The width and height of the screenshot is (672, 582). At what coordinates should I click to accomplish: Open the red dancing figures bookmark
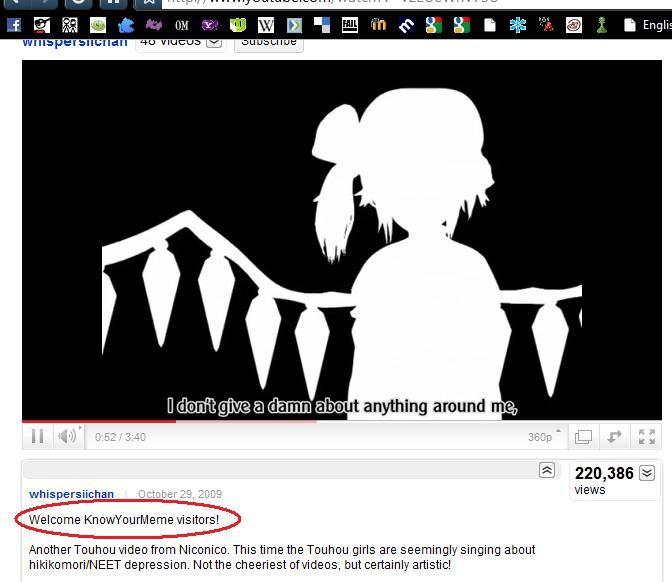point(546,25)
